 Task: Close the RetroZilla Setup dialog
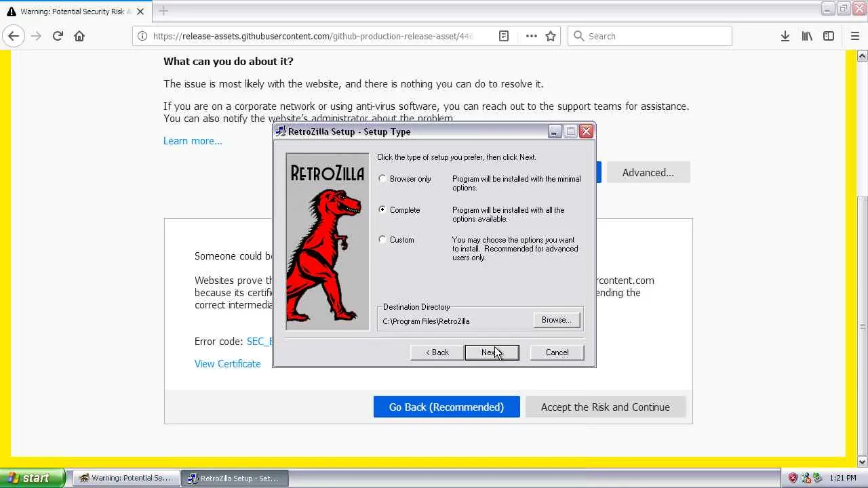[x=587, y=131]
